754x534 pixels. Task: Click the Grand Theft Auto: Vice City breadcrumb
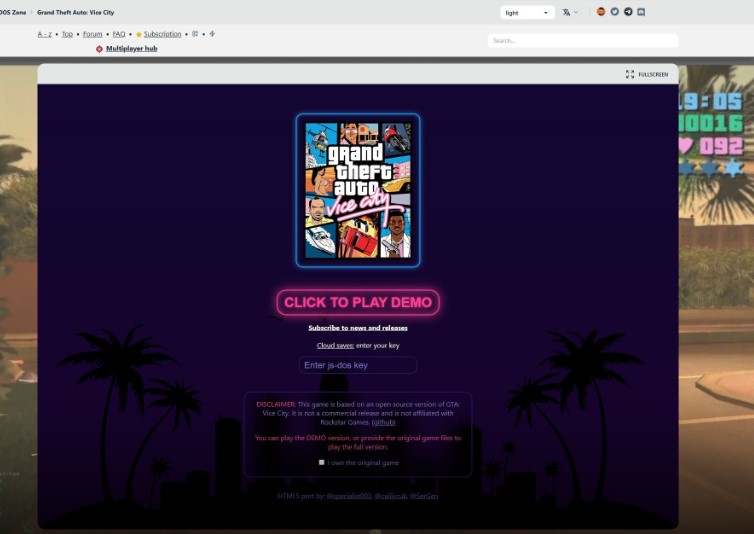(75, 13)
